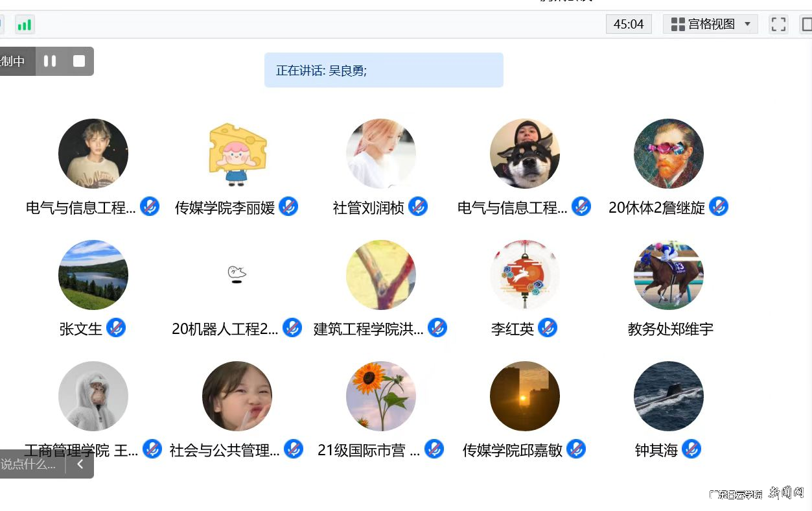
Task: Click the 正在讲话: 吴良勇 speaker banner
Action: coord(384,69)
